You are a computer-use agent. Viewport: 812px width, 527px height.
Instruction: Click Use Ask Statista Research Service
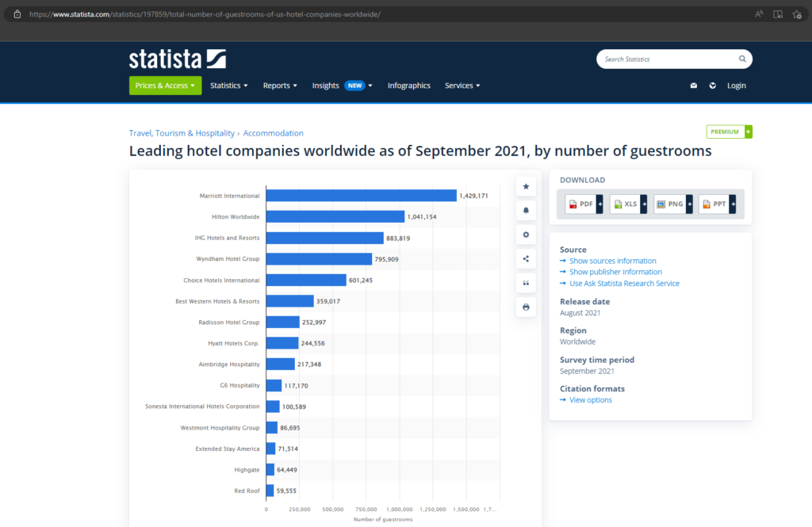click(x=625, y=283)
